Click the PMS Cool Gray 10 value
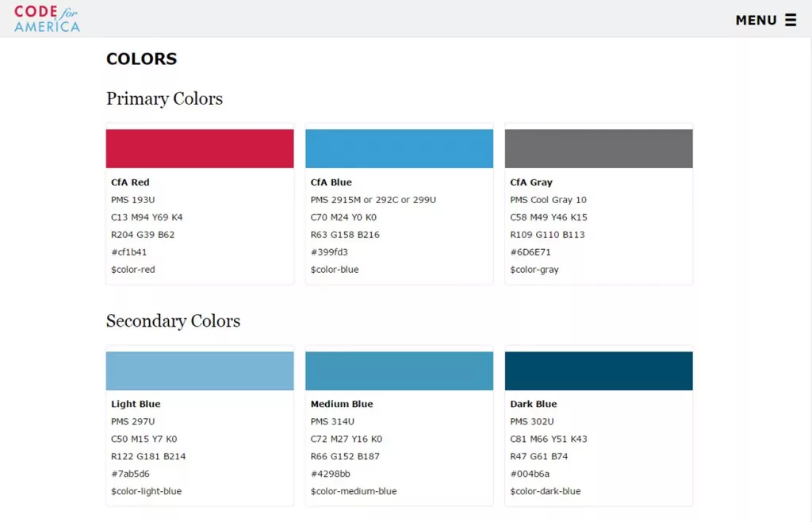The image size is (812, 522). tap(549, 200)
